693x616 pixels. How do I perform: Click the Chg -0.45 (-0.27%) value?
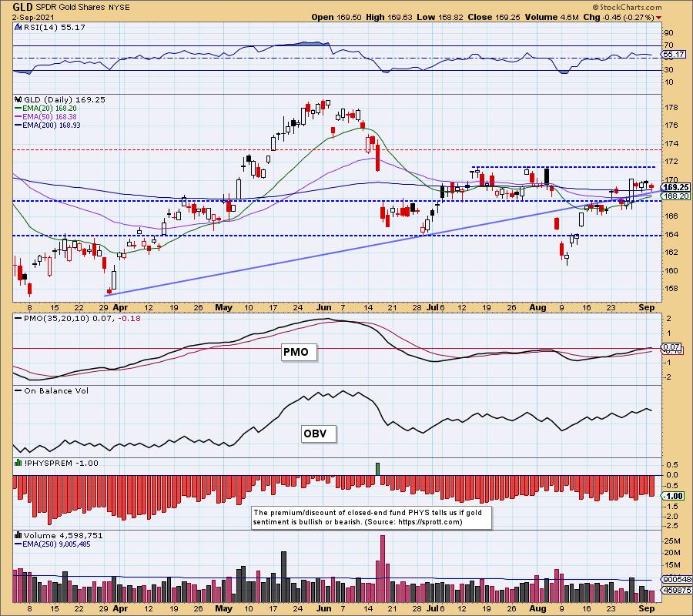[619, 17]
